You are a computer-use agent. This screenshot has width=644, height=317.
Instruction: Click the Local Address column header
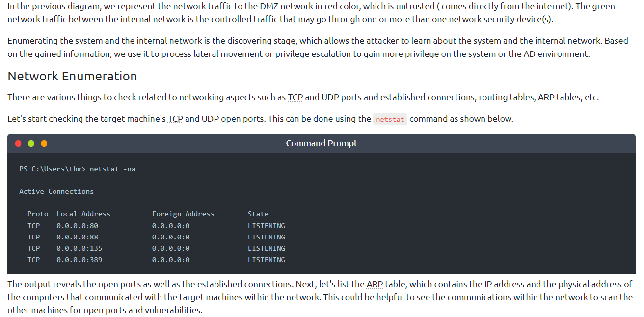point(83,214)
